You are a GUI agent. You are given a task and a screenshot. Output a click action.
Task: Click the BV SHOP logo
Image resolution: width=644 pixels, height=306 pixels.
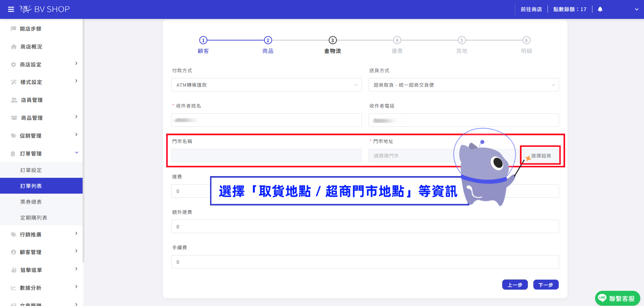(x=45, y=9)
